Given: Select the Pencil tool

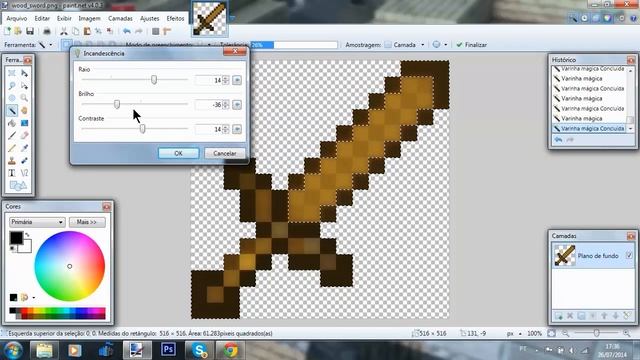Looking at the screenshot, I should tap(12, 148).
